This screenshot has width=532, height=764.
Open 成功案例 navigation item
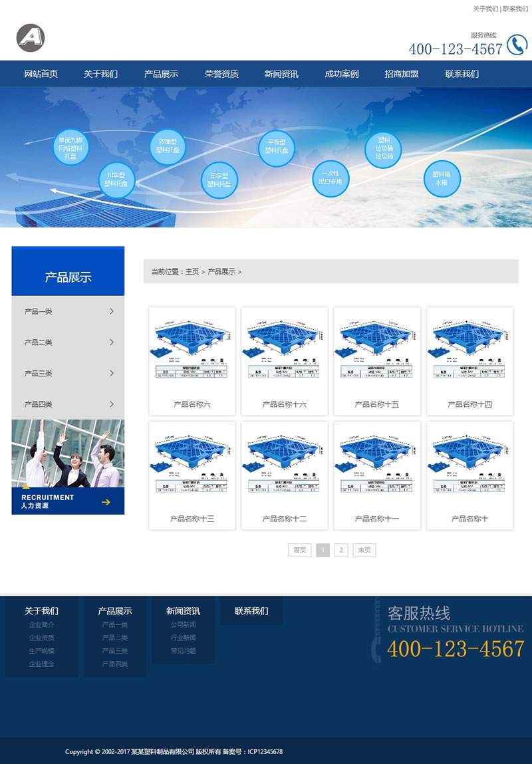click(x=342, y=74)
